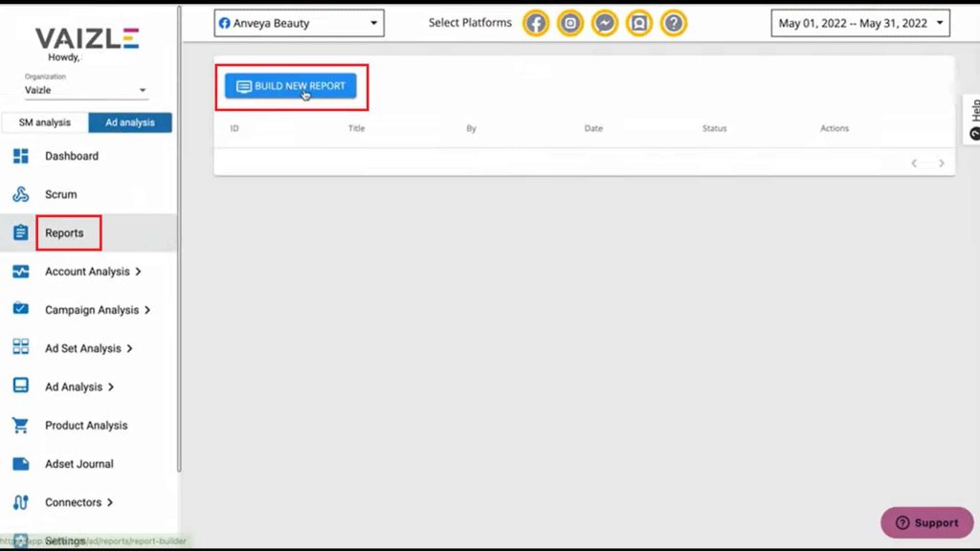Click the Dashboard grid icon
The height and width of the screenshot is (551, 980).
coord(21,156)
